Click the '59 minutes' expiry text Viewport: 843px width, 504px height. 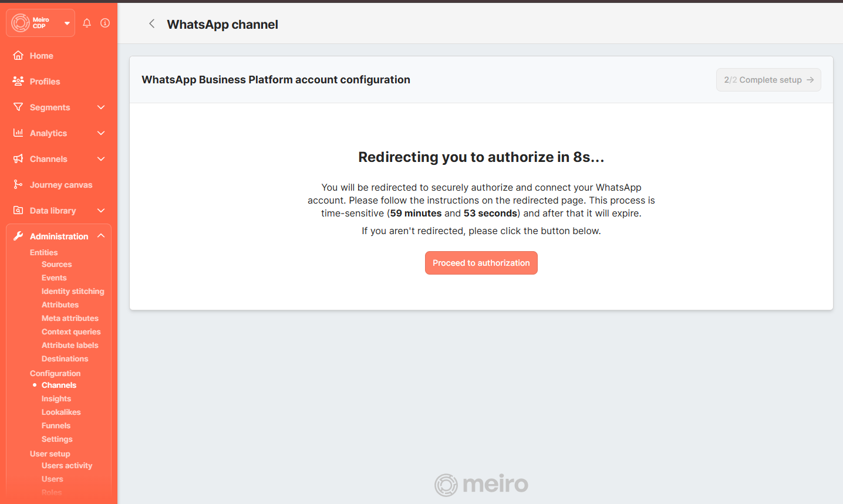416,214
